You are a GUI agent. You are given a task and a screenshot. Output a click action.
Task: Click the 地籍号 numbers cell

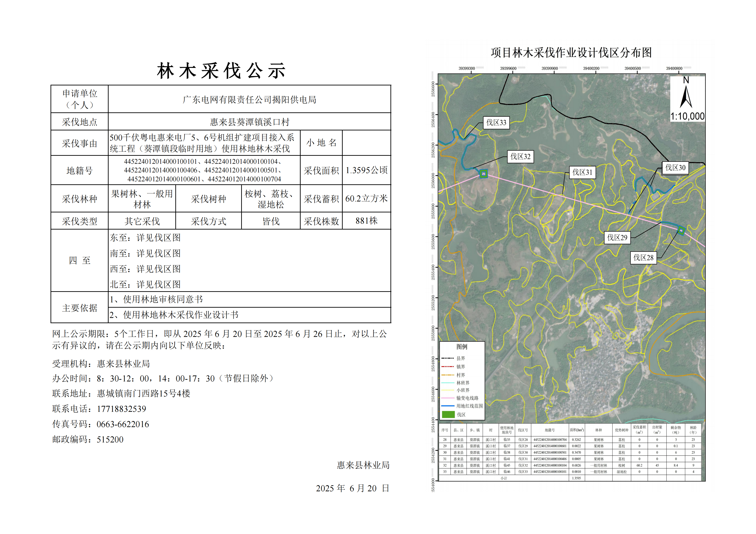coord(204,170)
